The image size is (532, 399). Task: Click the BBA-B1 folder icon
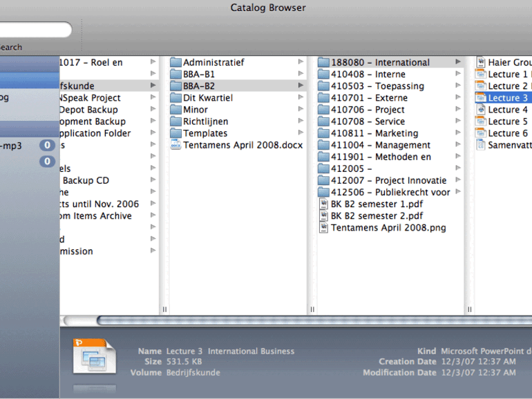coord(175,74)
